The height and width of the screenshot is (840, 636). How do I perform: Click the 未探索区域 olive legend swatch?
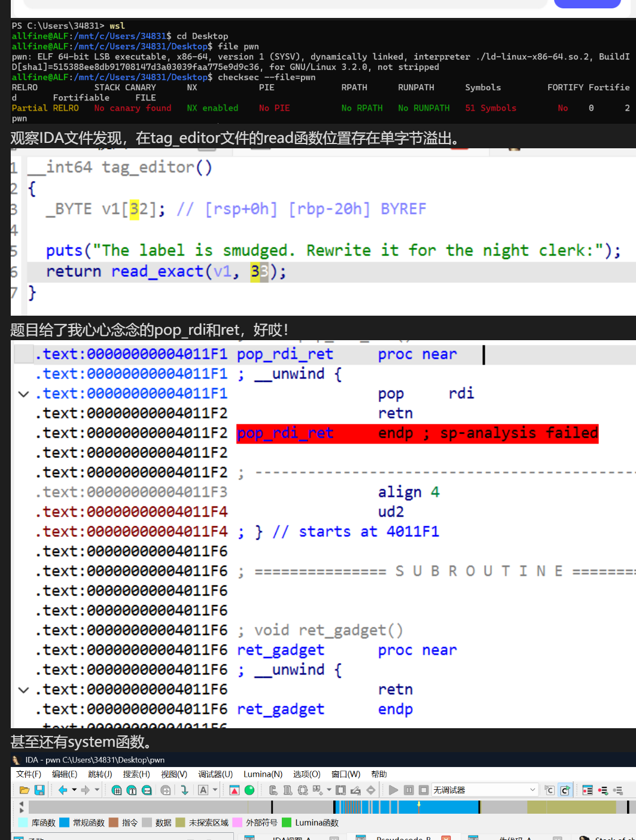pyautogui.click(x=181, y=823)
